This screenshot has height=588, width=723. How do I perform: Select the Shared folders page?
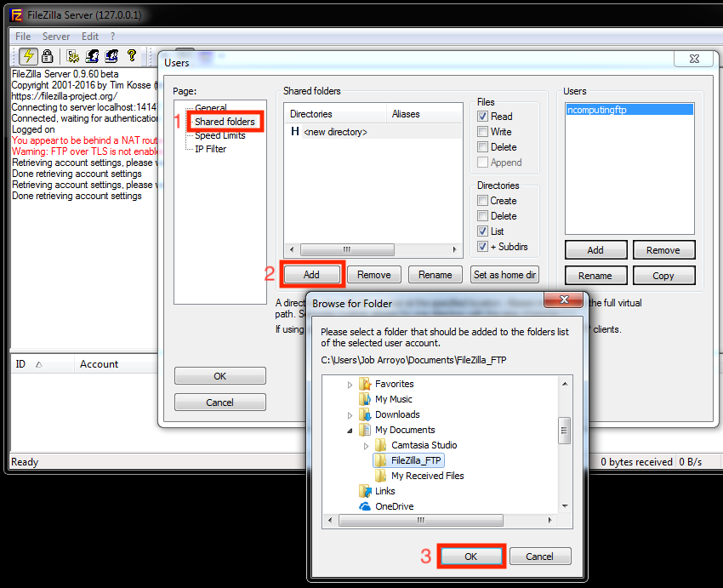[225, 122]
